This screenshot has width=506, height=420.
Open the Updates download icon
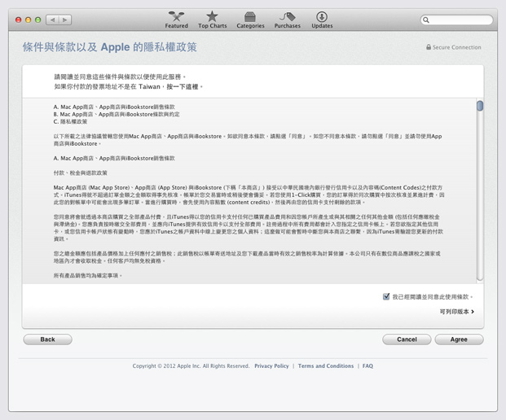(x=322, y=16)
